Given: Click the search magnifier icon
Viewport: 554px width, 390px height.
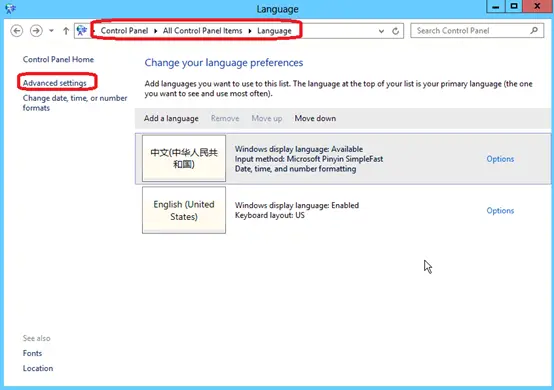Looking at the screenshot, I should 534,31.
